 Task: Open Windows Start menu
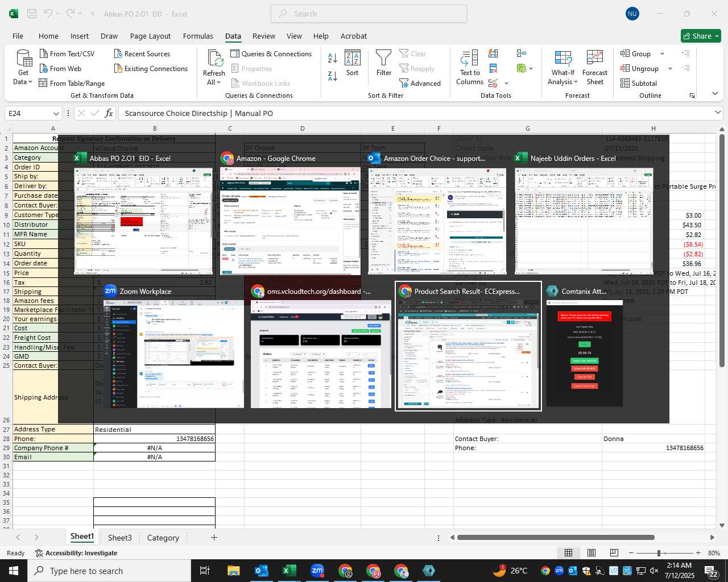(13, 571)
